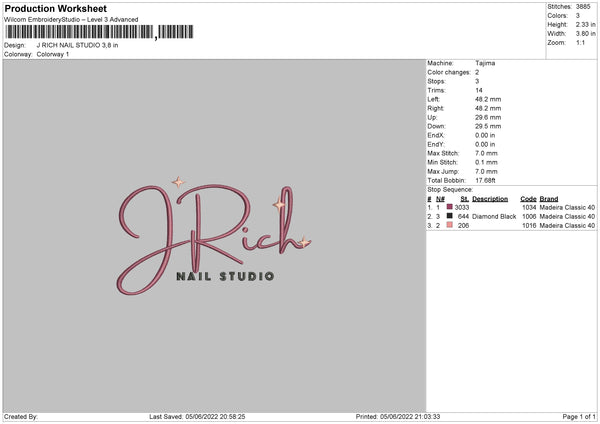The height and width of the screenshot is (424, 600).
Task: Click the Right 48.2 mm value
Action: 488,108
